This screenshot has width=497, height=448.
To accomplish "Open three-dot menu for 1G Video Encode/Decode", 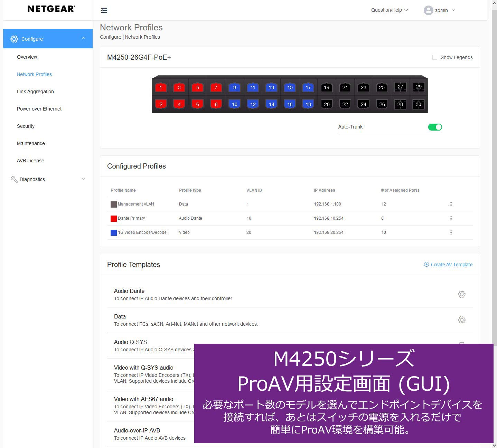I will (x=451, y=232).
